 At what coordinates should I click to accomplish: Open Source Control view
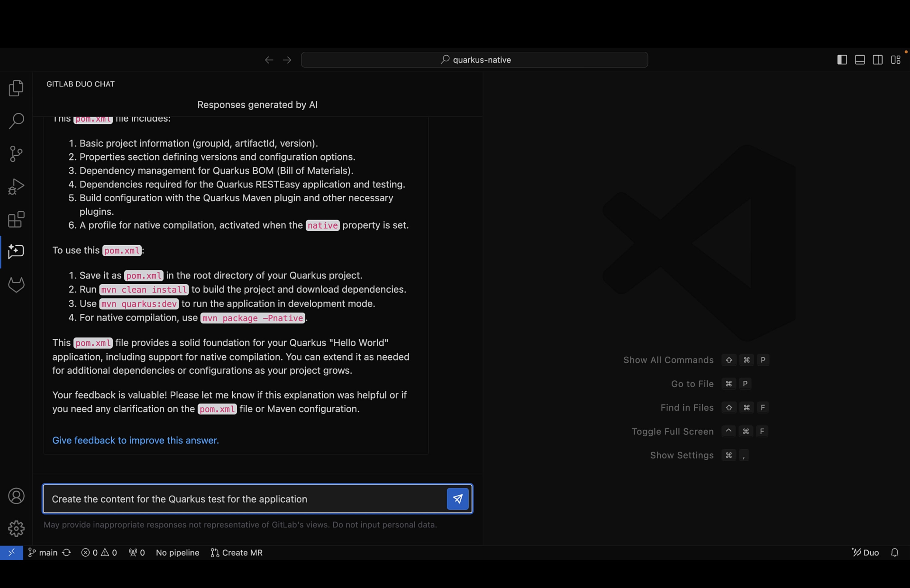(x=16, y=154)
